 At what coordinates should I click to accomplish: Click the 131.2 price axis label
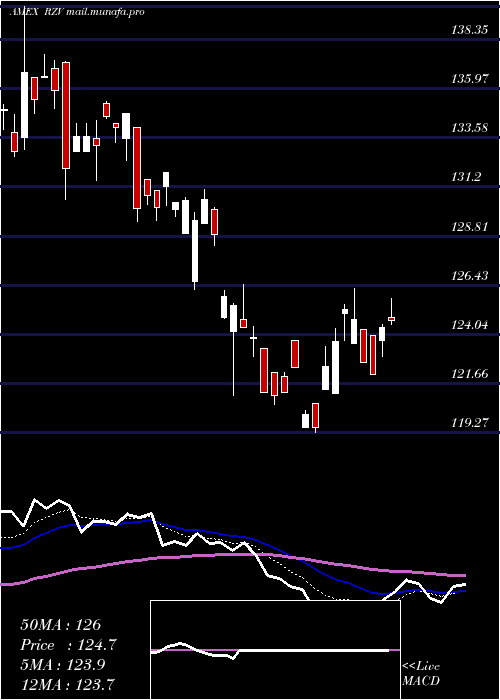(x=466, y=177)
